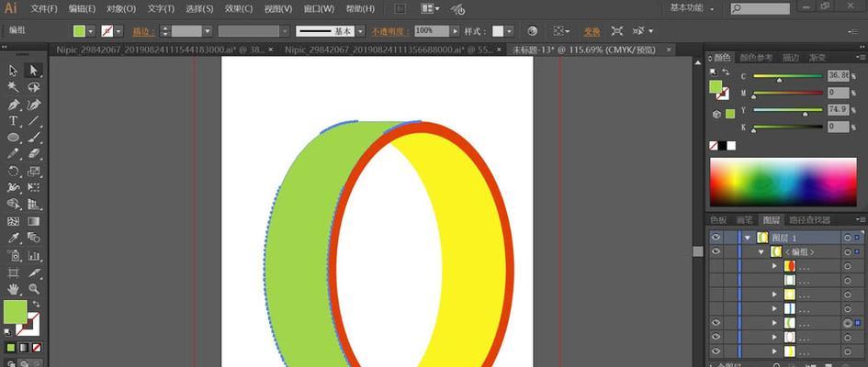Open the 对象(O) menu
This screenshot has height=367, width=868.
click(121, 9)
